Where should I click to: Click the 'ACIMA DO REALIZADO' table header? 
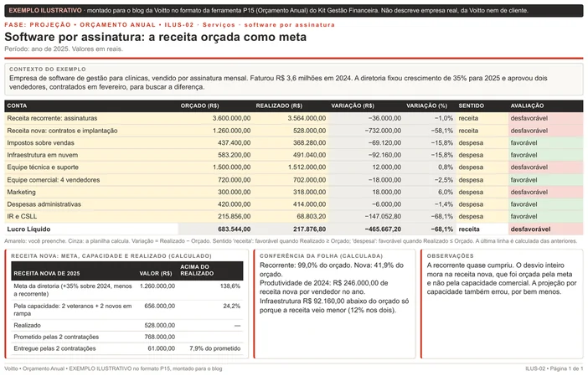(x=197, y=270)
